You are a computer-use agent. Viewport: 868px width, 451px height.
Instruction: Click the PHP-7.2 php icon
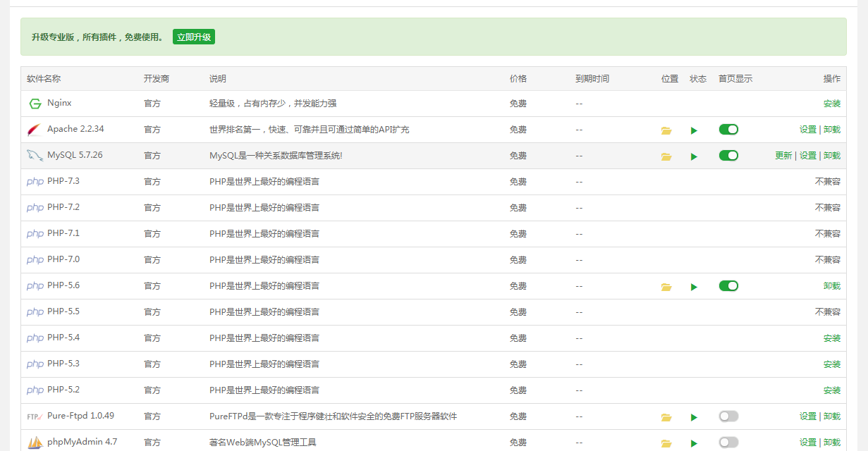(35, 208)
